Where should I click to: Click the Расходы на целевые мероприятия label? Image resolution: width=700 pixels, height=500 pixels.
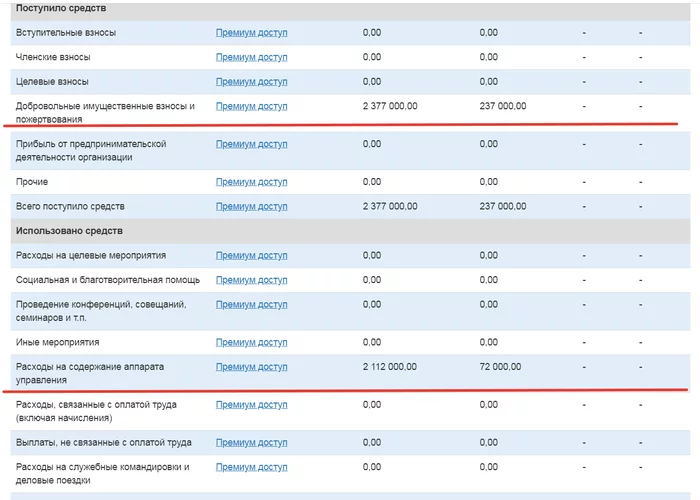tap(91, 255)
